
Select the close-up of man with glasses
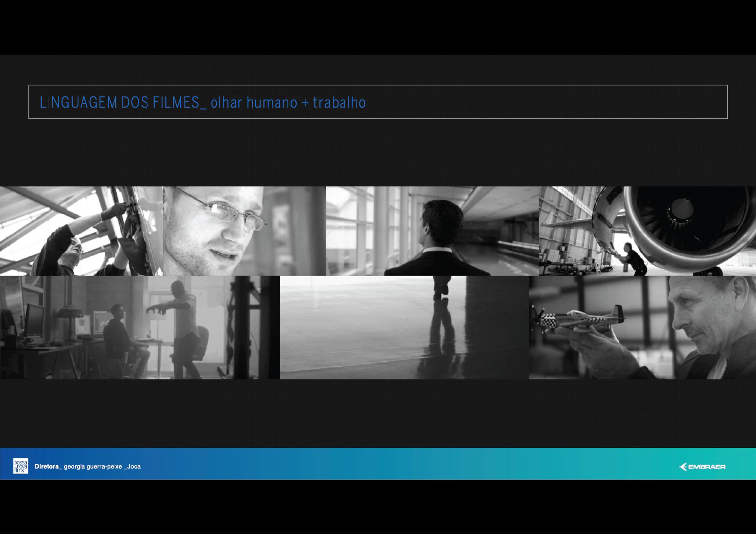click(244, 231)
